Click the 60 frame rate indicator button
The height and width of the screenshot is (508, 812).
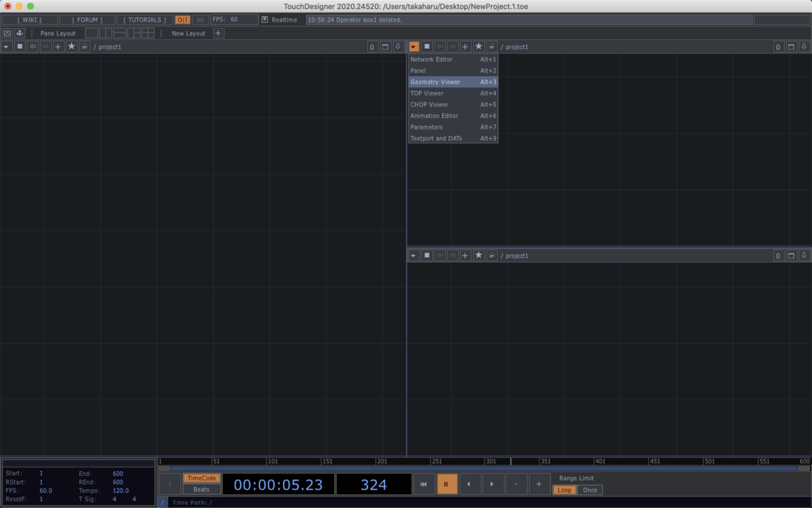[x=200, y=20]
